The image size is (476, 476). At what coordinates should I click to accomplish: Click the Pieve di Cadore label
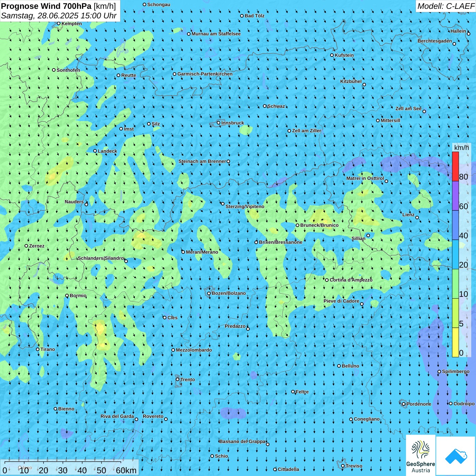click(341, 301)
